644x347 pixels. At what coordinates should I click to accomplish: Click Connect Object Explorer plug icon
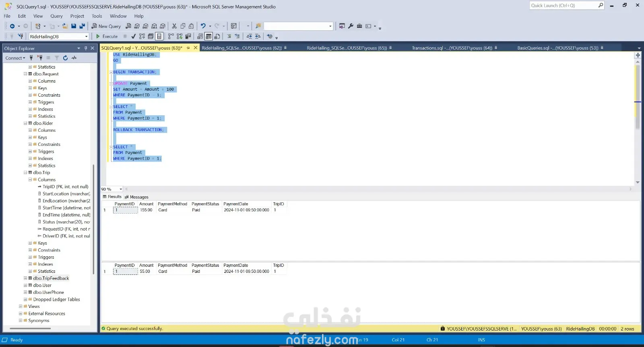(31, 58)
